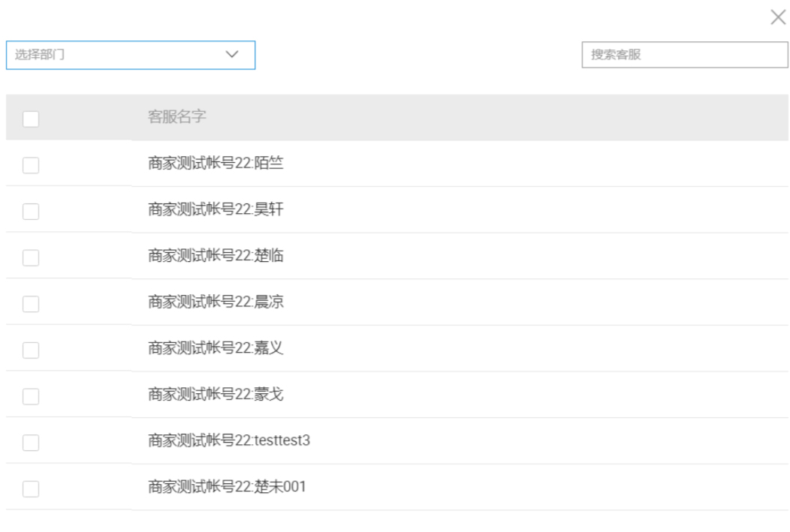Check the checkbox for 商家测试帐号22:testtest3
This screenshot has width=790, height=532.
pyautogui.click(x=31, y=441)
